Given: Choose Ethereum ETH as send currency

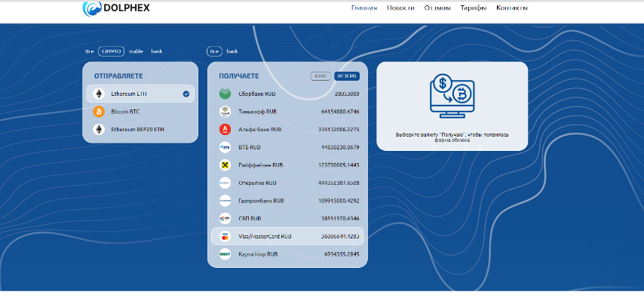Looking at the screenshot, I should [140, 94].
